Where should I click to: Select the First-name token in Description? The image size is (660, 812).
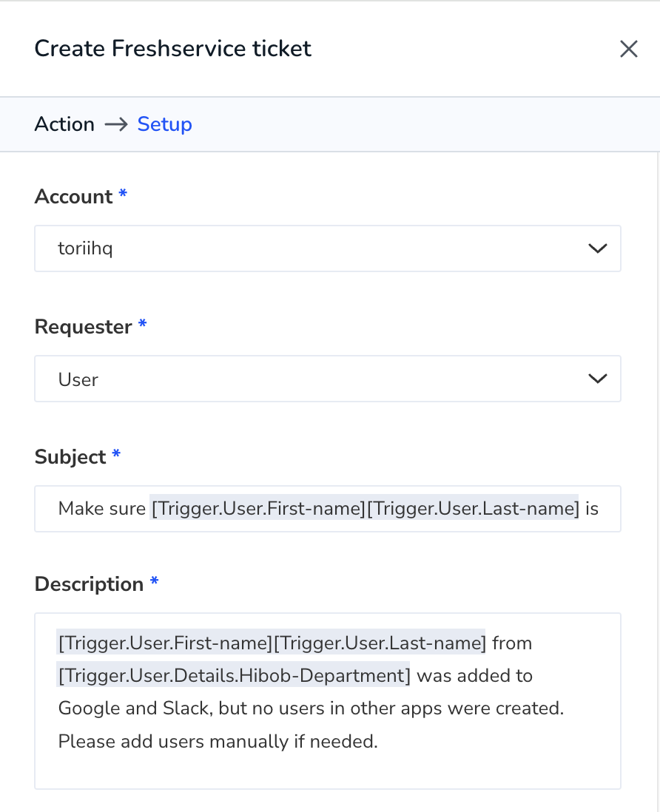tap(165, 643)
